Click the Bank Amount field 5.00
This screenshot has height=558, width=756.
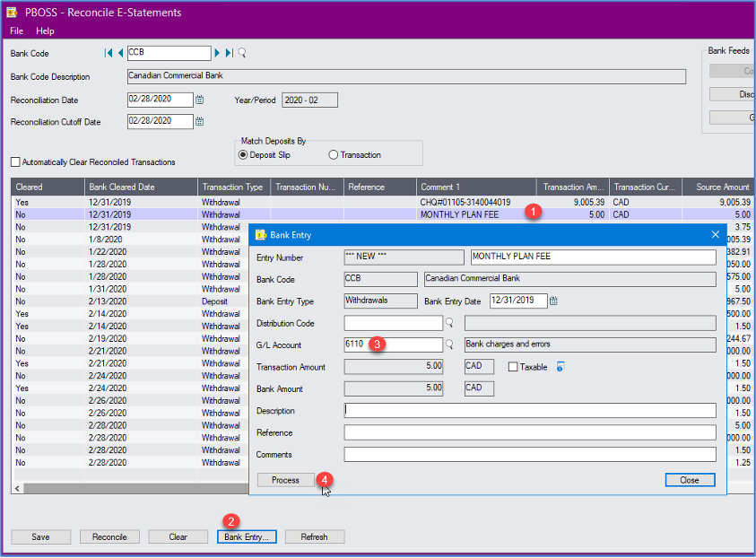pos(394,388)
